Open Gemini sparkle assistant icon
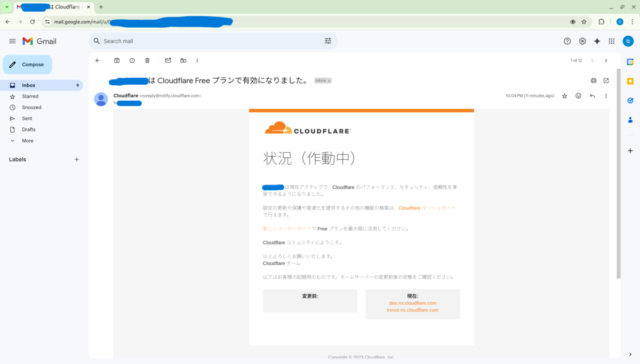The height and width of the screenshot is (364, 640). (597, 41)
